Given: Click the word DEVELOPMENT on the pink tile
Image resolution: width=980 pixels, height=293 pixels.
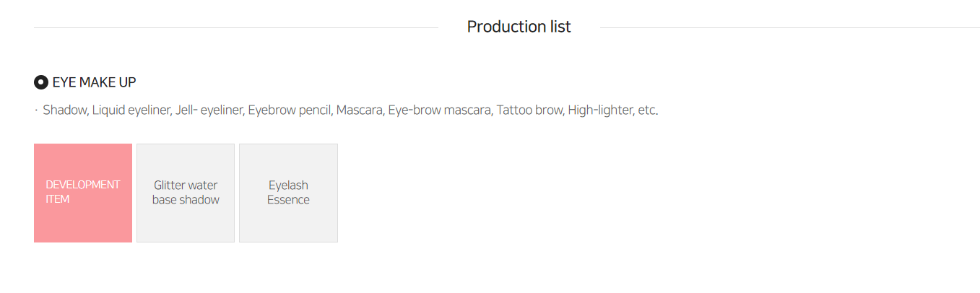Looking at the screenshot, I should (83, 185).
